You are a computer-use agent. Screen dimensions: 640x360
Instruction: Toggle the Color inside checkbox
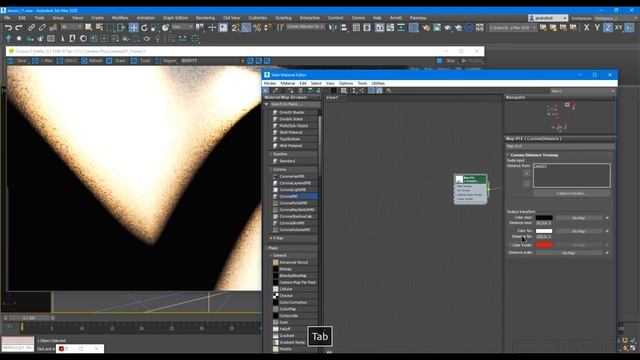(509, 245)
